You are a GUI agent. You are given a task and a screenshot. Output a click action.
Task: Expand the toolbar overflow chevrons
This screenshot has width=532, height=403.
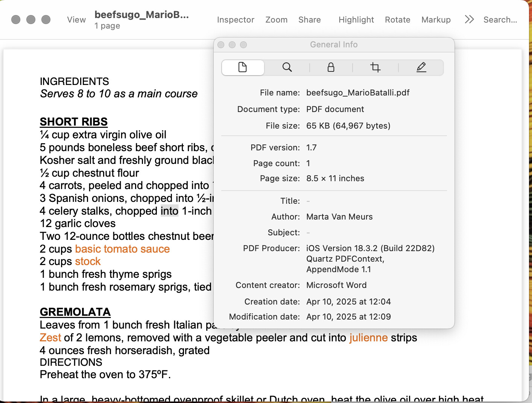click(469, 20)
